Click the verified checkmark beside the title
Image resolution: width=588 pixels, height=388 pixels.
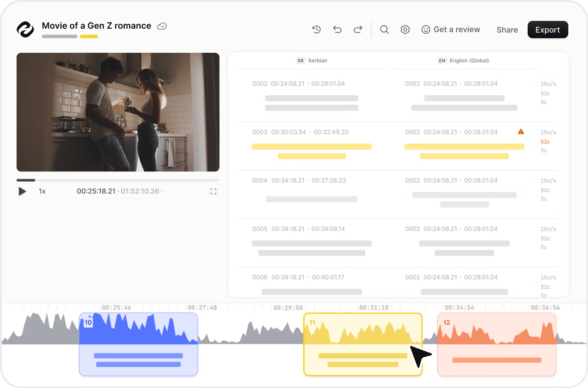162,26
